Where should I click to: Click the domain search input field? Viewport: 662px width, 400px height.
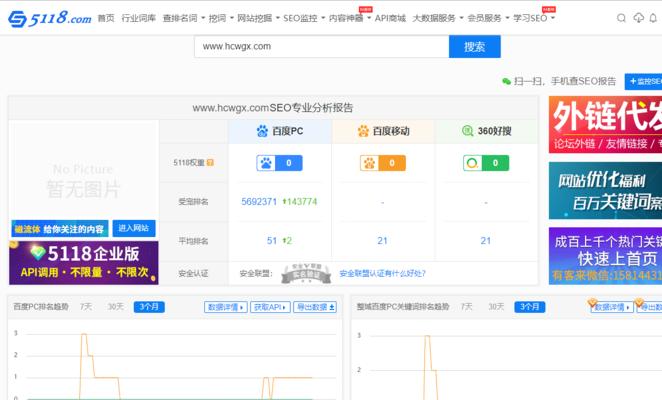click(322, 46)
